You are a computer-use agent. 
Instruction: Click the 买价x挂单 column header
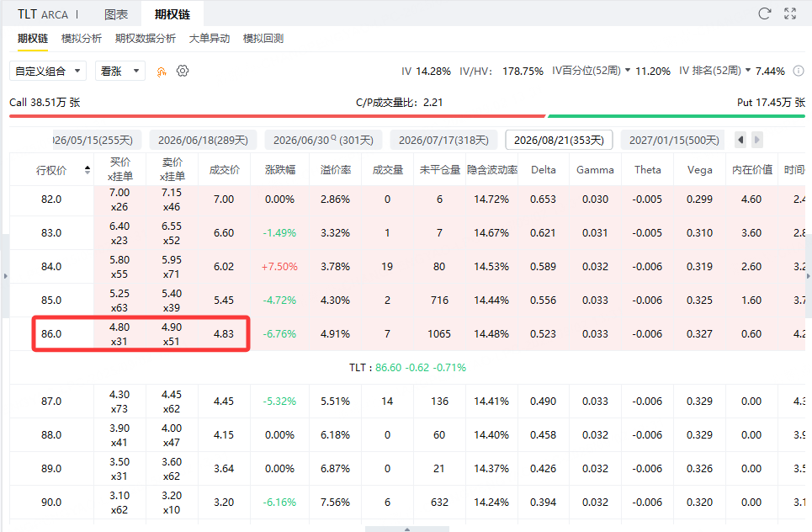coord(119,169)
